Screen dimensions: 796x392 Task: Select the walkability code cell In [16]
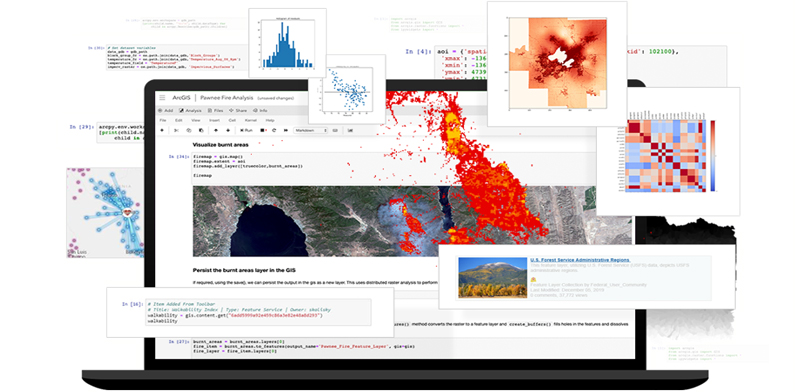(x=258, y=312)
